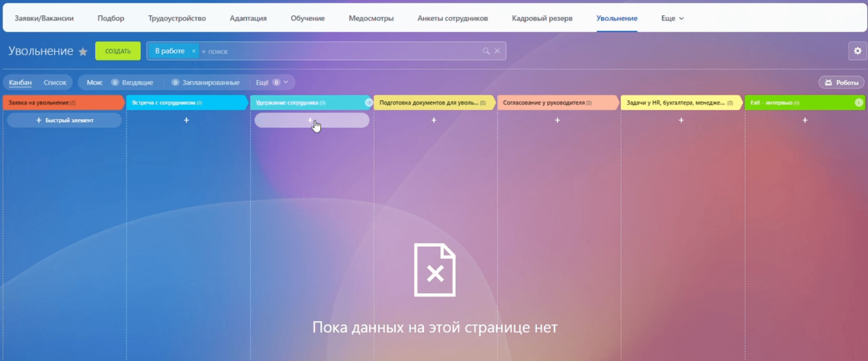The width and height of the screenshot is (868, 361).
Task: Open the Обучение tab
Action: pyautogui.click(x=308, y=18)
